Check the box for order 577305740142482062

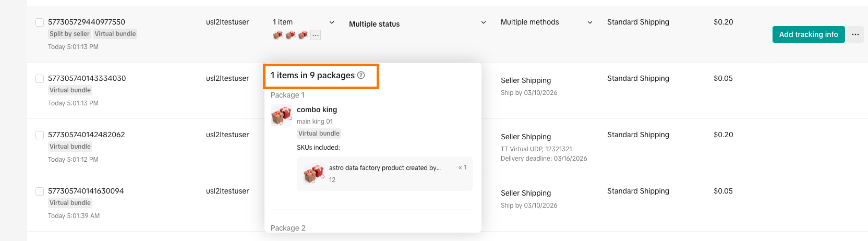(x=40, y=135)
